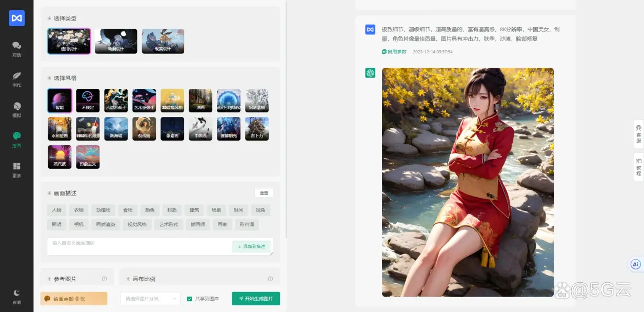Viewport: 644px width, 312px height.
Task: Open 教程 tutorial side tab
Action: [638, 167]
